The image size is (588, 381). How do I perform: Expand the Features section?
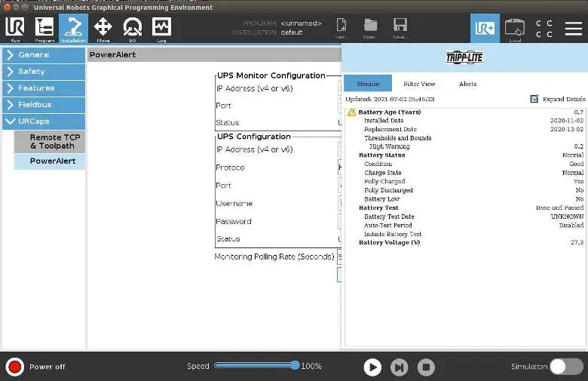(x=44, y=88)
